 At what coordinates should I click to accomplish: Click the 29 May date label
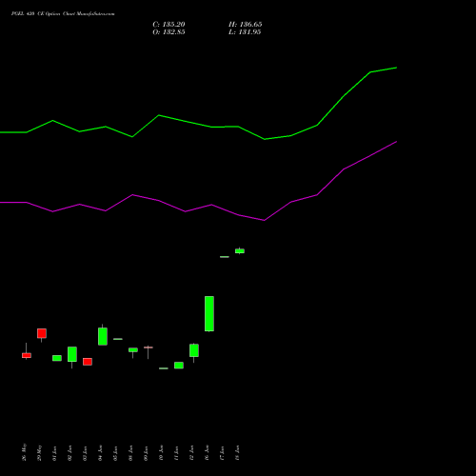(x=40, y=452)
